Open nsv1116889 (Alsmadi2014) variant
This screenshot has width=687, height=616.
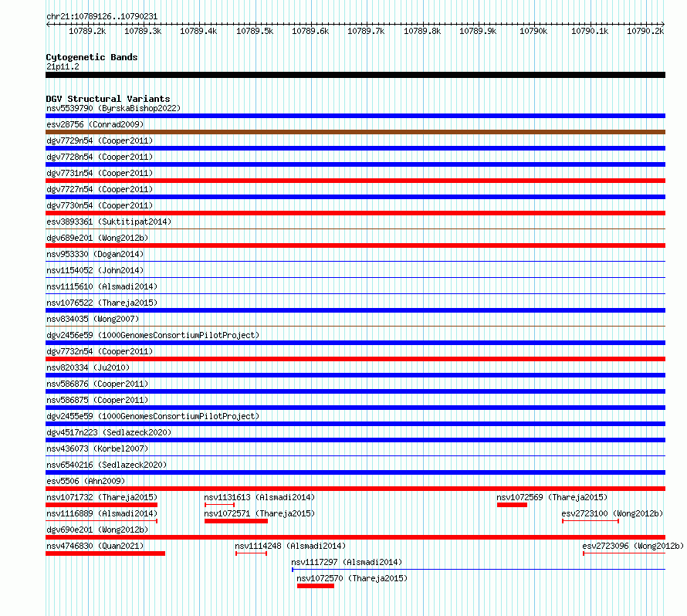[x=102, y=513]
